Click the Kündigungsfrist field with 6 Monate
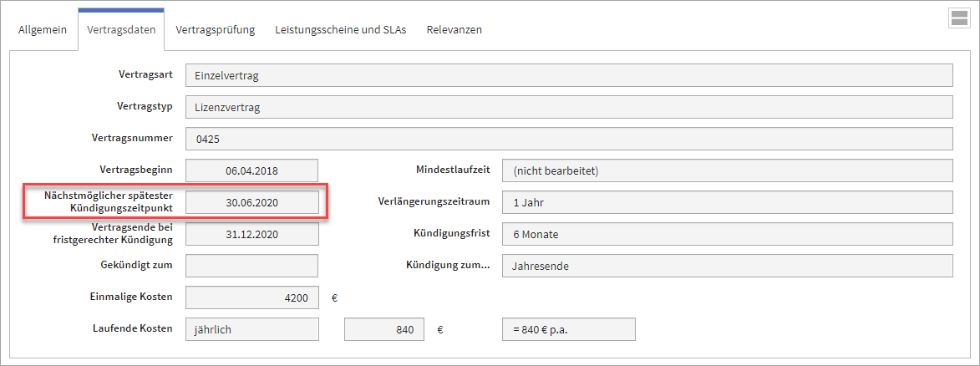The height and width of the screenshot is (366, 980). click(727, 234)
